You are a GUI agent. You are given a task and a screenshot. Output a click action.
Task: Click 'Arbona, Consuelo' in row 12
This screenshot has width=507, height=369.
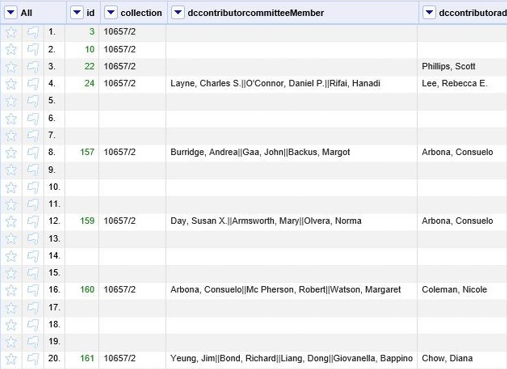coord(457,221)
